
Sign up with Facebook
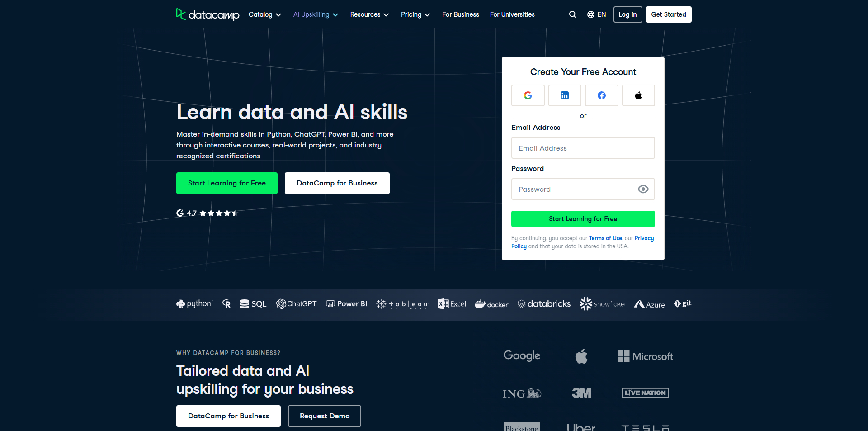(x=601, y=95)
